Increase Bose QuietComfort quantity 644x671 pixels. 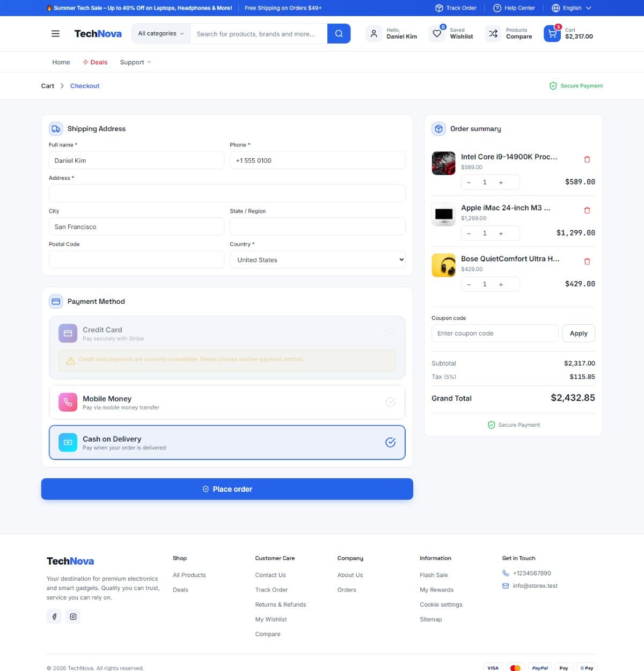[501, 285]
